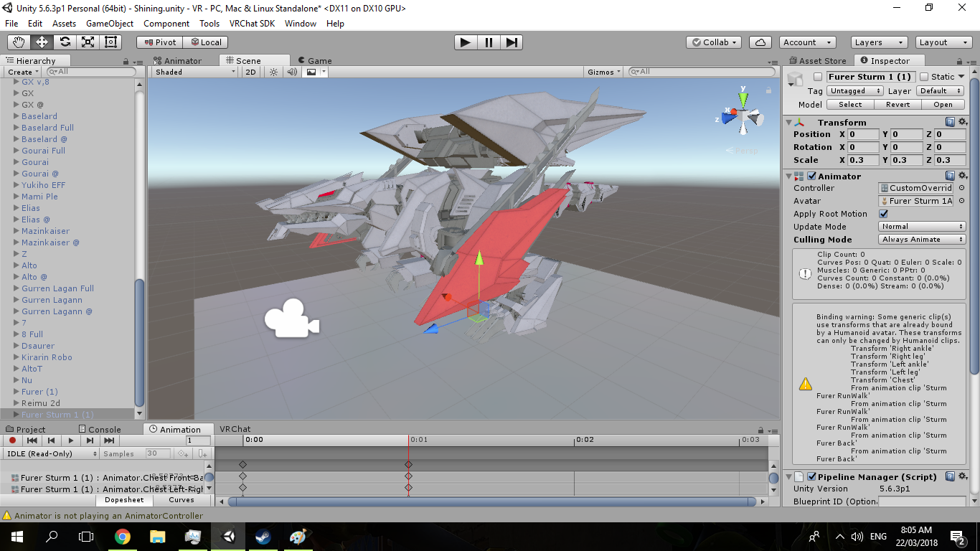The width and height of the screenshot is (980, 551).
Task: Open the Layer dropdown set to Default
Action: (x=941, y=91)
